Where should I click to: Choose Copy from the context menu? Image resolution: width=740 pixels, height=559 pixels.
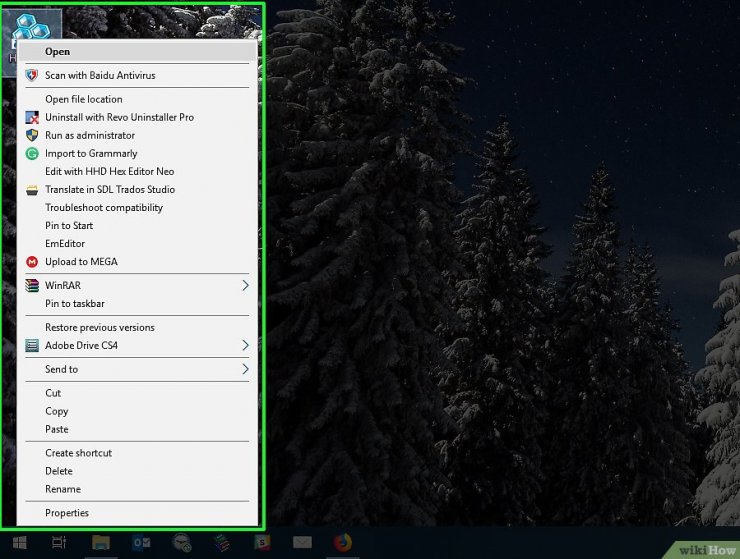pyautogui.click(x=137, y=411)
